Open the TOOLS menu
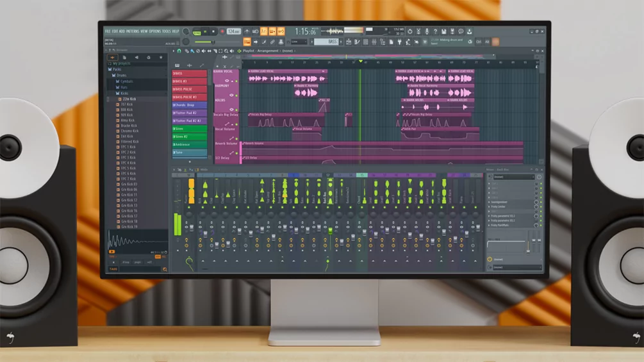 pos(167,31)
